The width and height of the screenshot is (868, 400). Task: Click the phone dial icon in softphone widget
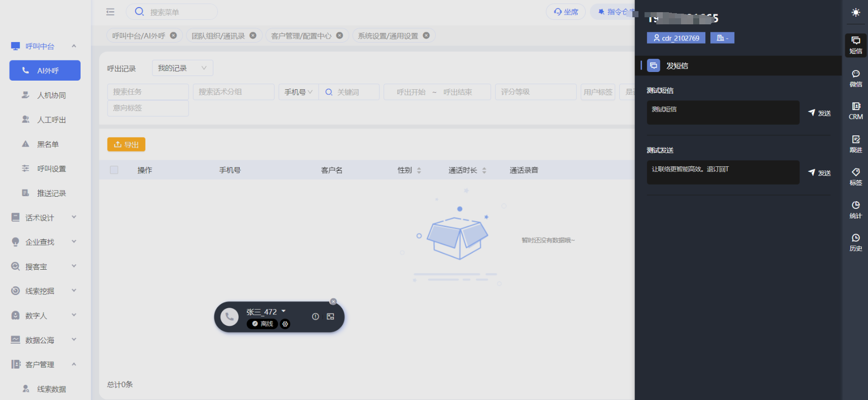pos(230,317)
